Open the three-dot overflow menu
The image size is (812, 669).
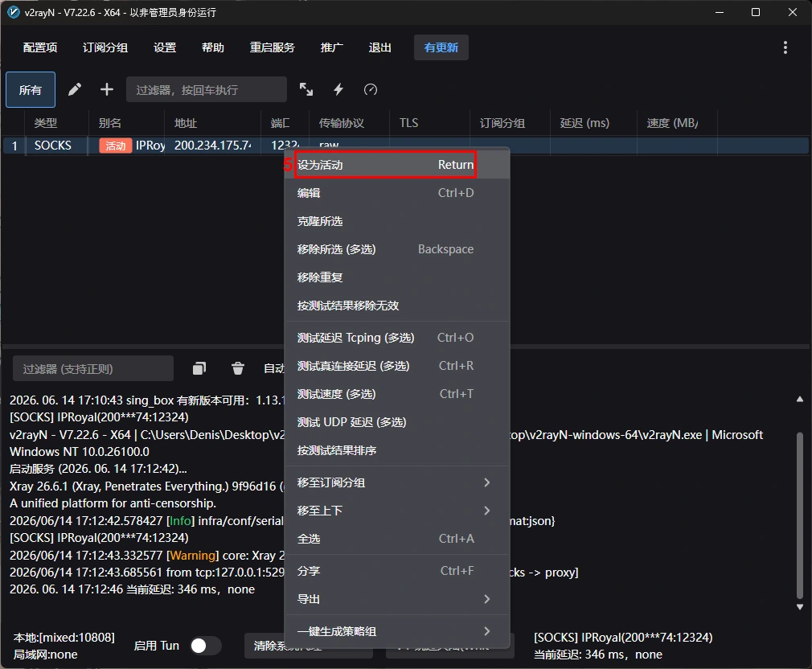pyautogui.click(x=785, y=47)
